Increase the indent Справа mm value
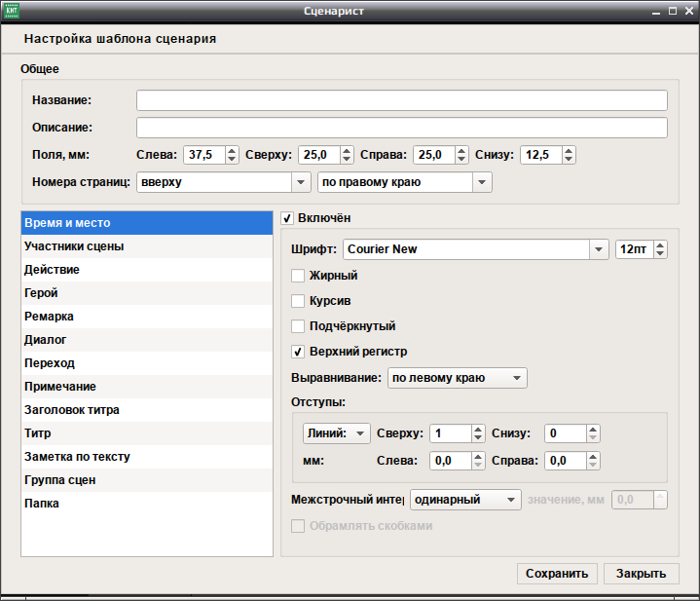 click(593, 456)
